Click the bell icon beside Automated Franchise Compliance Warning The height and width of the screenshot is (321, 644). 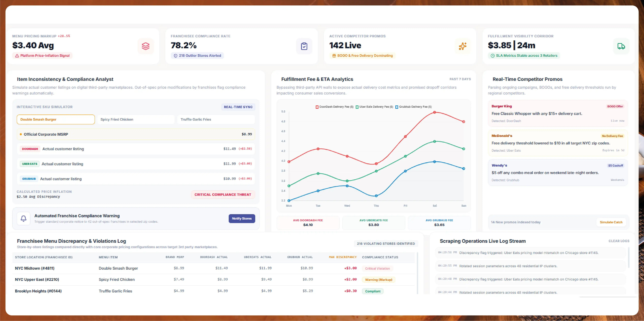click(x=23, y=219)
